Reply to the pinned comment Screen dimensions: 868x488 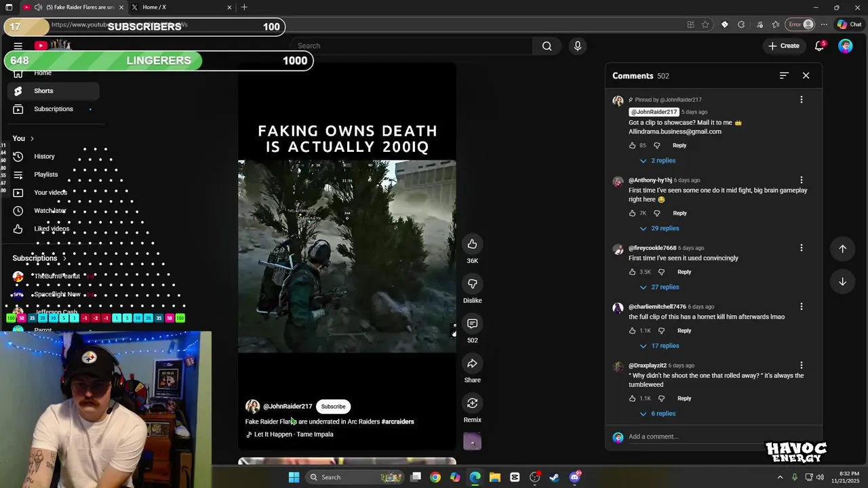pyautogui.click(x=679, y=146)
